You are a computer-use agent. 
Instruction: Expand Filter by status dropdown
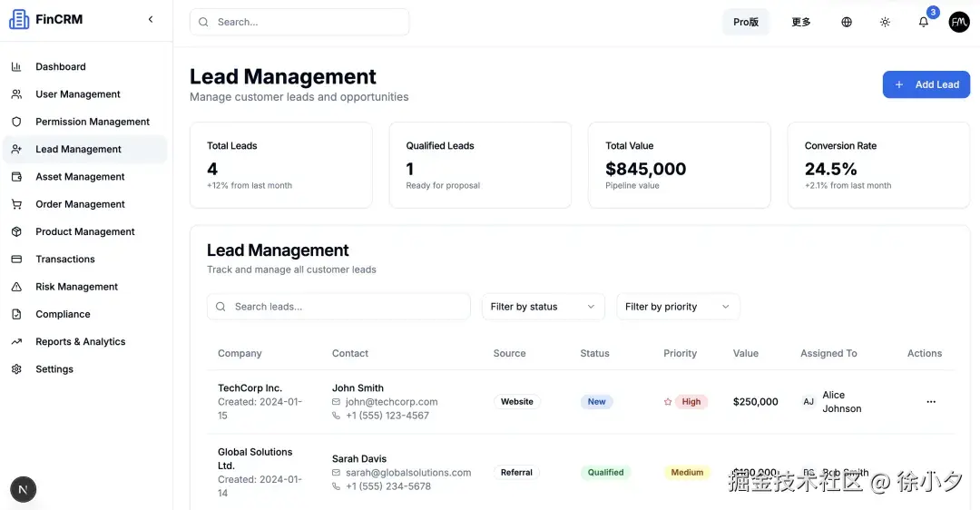(x=543, y=307)
